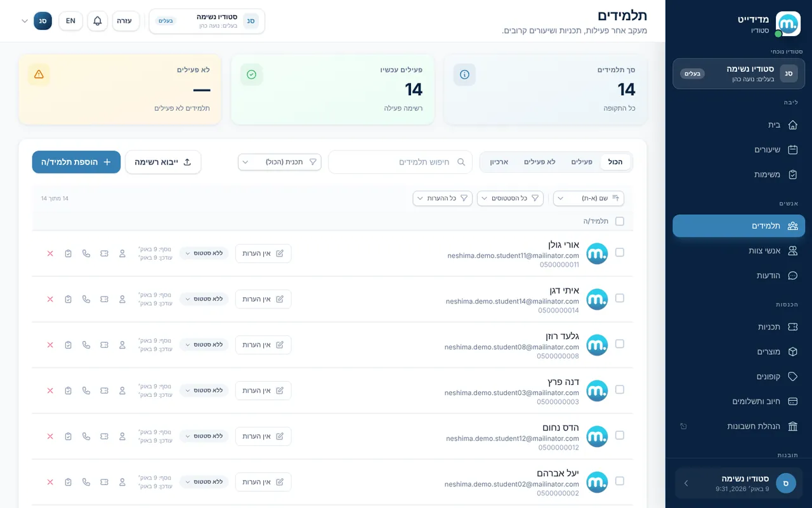The image size is (812, 508).
Task: Check the box for דנה פרץ
Action: coord(620,389)
